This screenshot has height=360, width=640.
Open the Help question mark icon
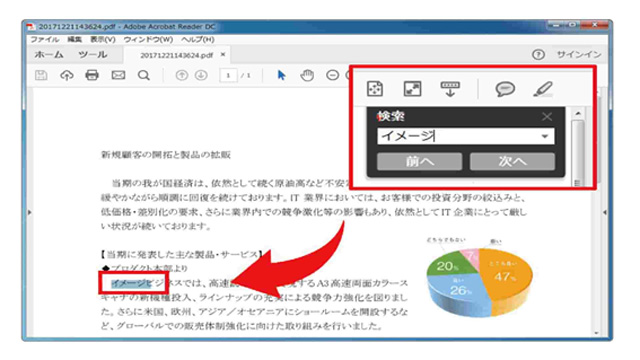538,55
